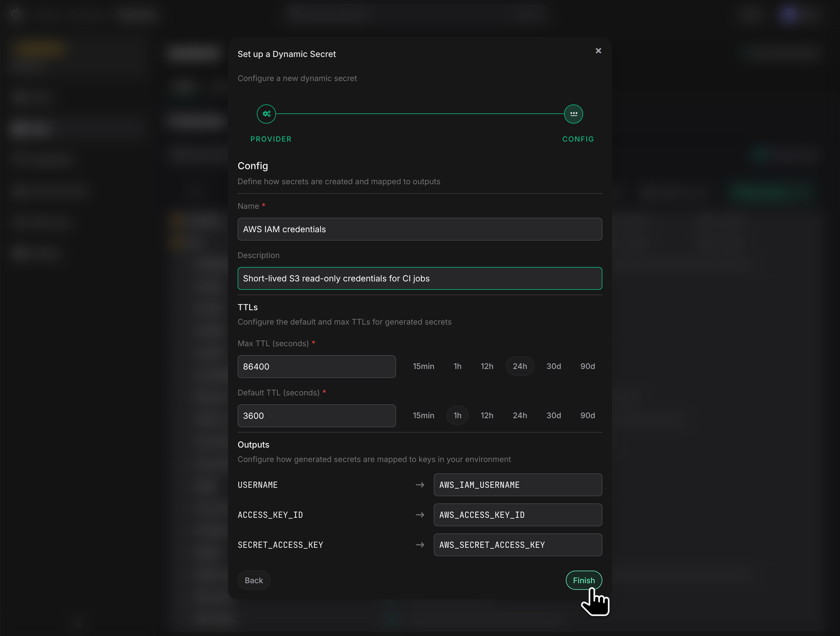Viewport: 840px width, 636px height.
Task: Set Default TTL to 24h
Action: pos(520,415)
